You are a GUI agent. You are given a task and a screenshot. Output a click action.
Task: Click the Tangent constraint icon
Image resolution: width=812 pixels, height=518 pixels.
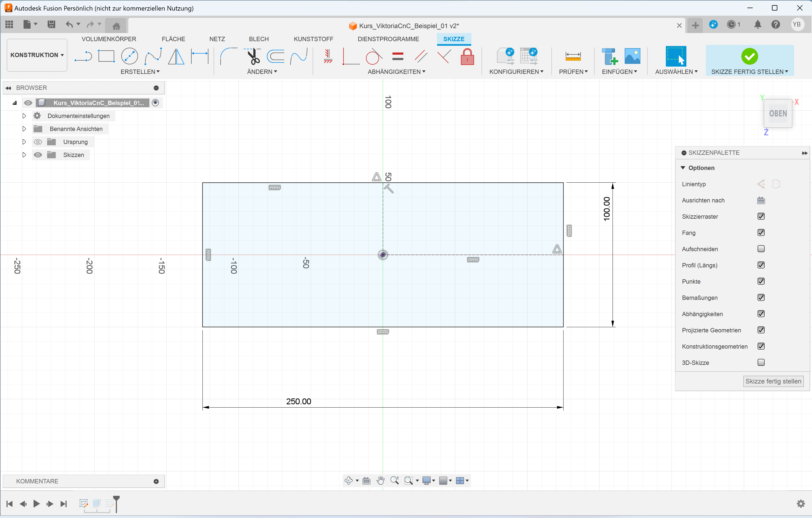374,56
